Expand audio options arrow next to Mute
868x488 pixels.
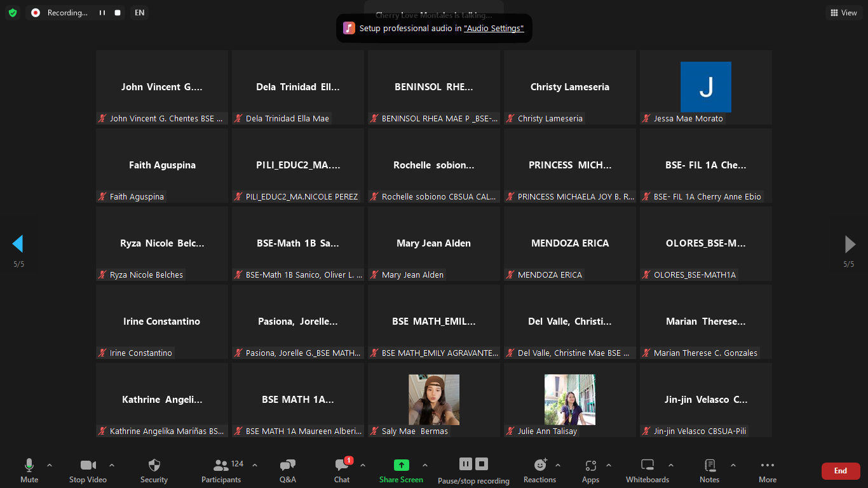(50, 465)
